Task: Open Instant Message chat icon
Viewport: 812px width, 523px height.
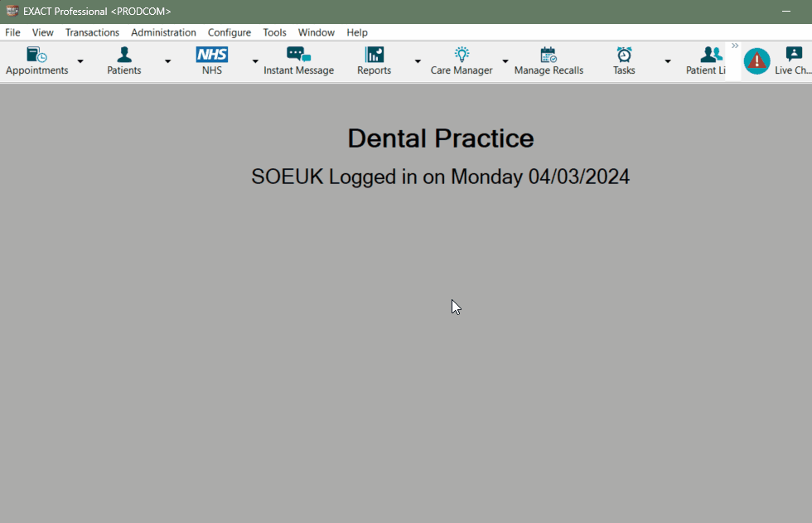Action: 298,56
